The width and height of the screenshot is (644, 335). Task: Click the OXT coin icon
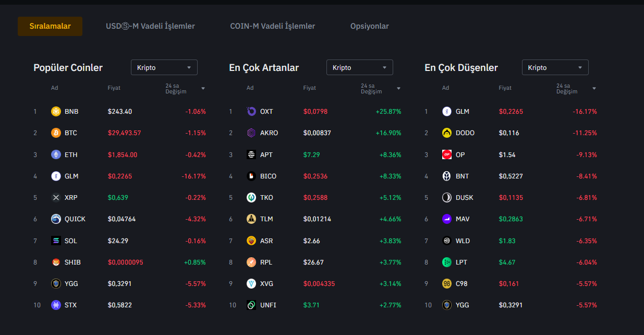[251, 111]
